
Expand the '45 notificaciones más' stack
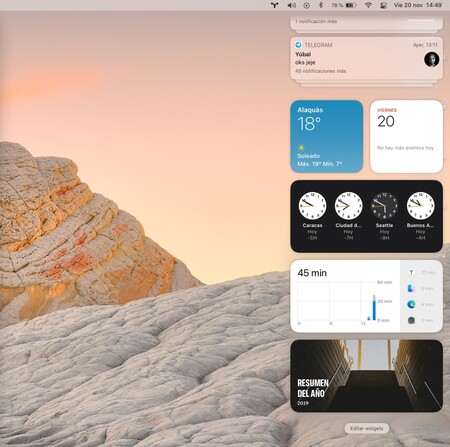320,71
